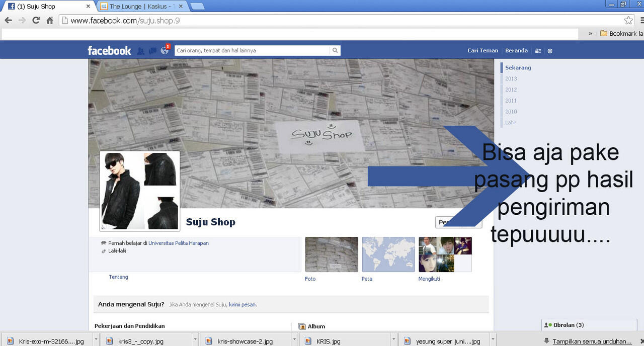Viewport: 644px width, 346px height.
Task: Close the Suju Shop tab
Action: coord(89,7)
